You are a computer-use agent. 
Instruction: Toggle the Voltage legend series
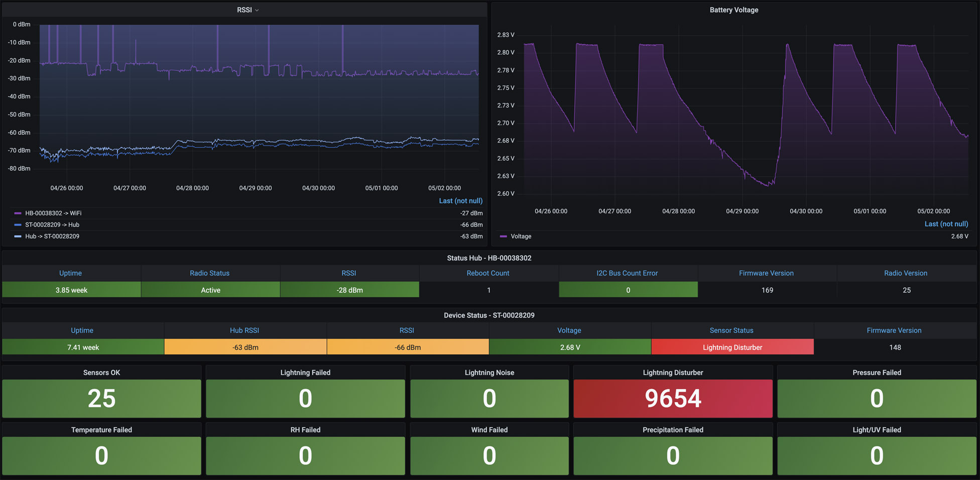click(521, 236)
